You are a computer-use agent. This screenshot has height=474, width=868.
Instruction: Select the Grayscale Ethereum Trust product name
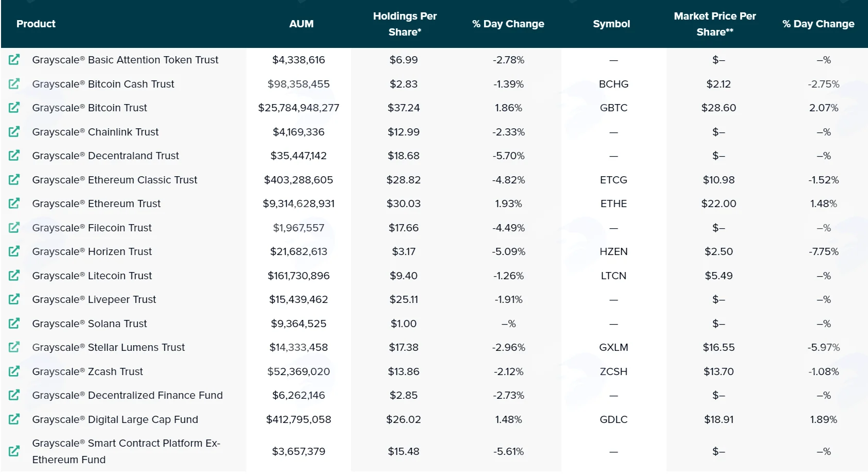(x=96, y=204)
